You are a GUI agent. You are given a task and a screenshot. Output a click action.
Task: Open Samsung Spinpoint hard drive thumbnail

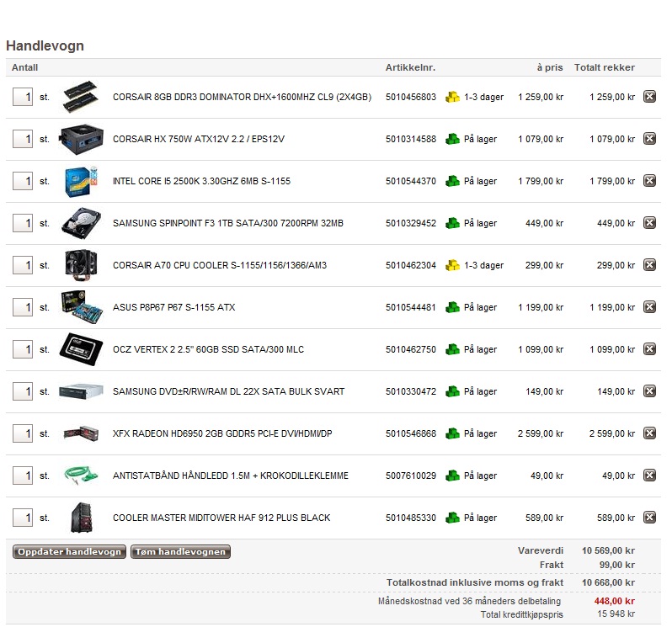[x=81, y=223]
